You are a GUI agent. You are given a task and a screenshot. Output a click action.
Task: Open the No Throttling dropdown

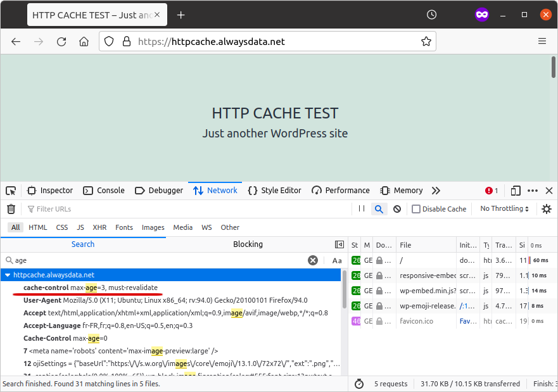point(505,209)
